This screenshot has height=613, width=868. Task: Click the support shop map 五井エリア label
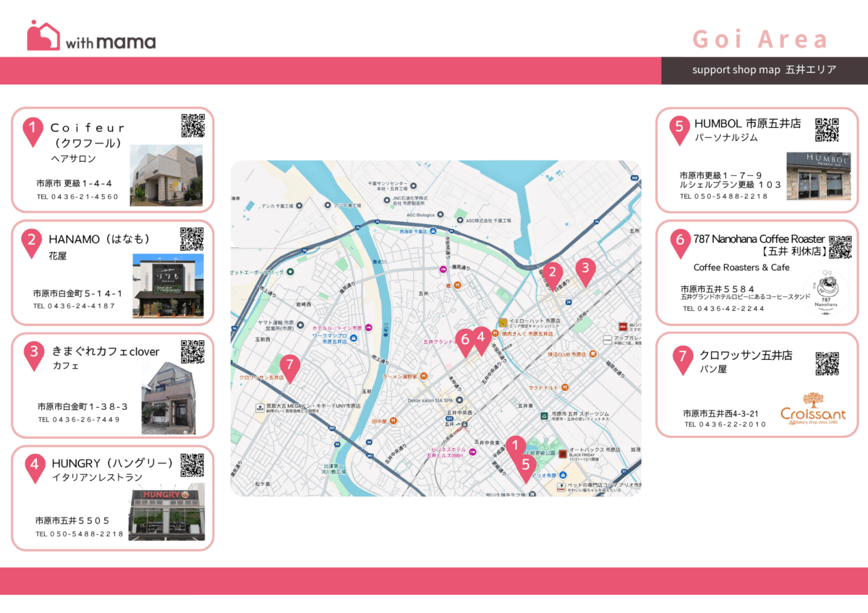764,70
